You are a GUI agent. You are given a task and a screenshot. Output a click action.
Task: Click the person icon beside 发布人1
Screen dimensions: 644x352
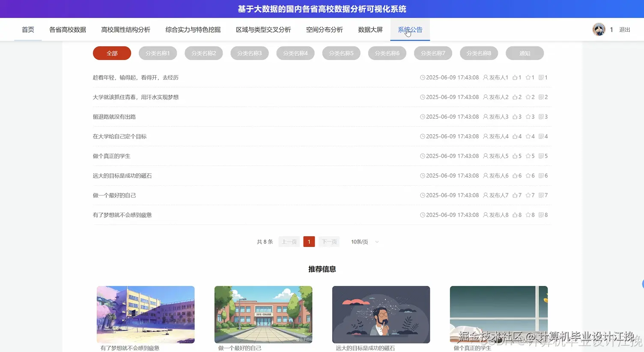486,78
